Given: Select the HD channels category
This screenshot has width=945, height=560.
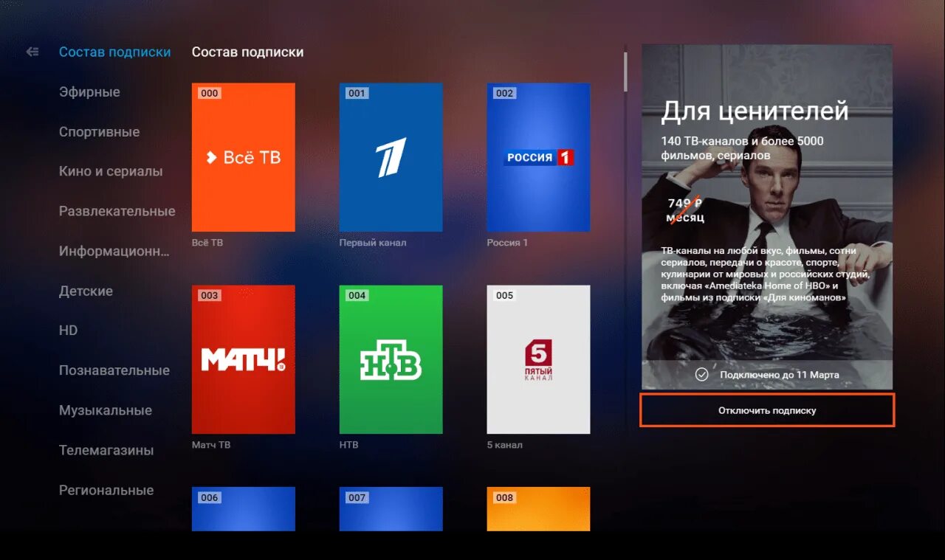Looking at the screenshot, I should [x=68, y=331].
